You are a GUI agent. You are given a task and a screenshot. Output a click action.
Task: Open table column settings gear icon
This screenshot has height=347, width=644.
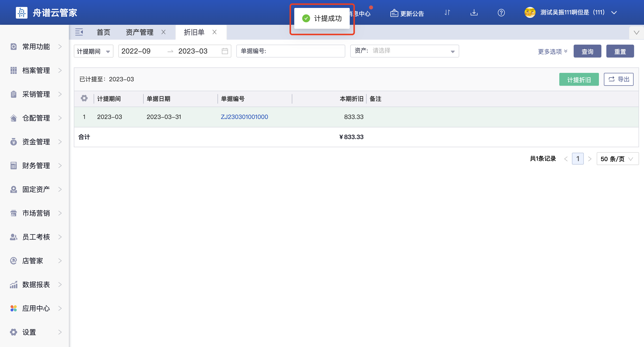pyautogui.click(x=84, y=99)
